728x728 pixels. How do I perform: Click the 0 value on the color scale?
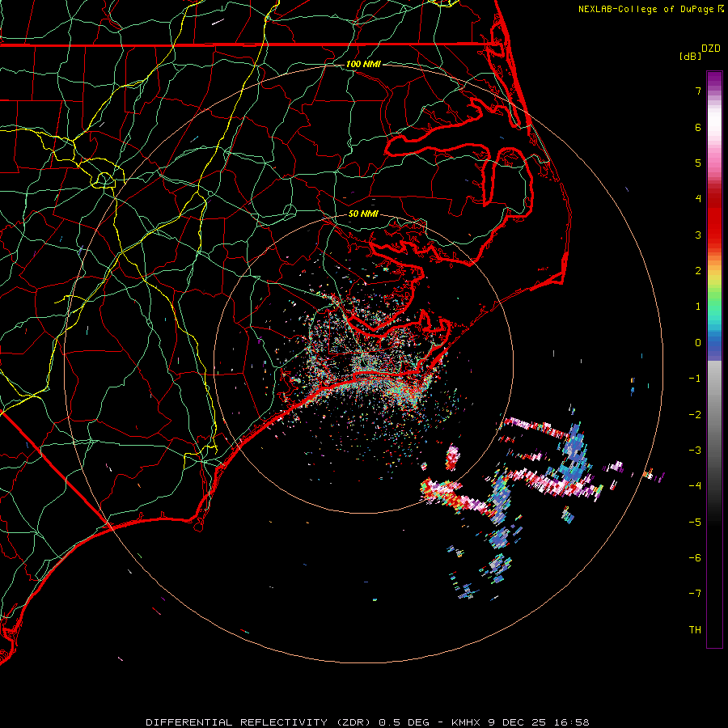pos(698,343)
